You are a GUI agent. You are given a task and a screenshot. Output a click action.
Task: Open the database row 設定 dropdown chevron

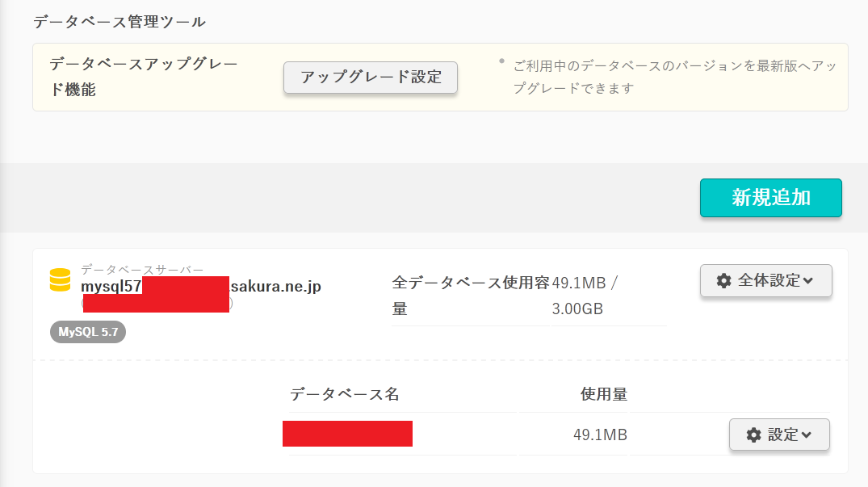(806, 435)
